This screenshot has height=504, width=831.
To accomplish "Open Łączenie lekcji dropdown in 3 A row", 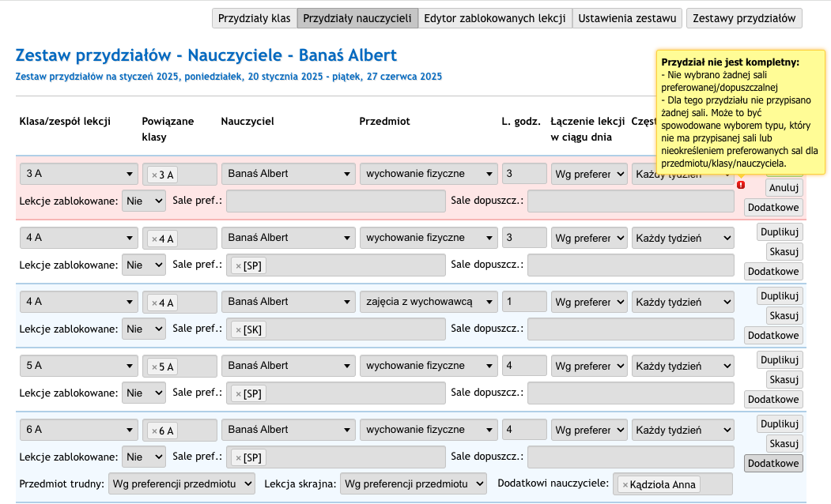I will tap(589, 174).
